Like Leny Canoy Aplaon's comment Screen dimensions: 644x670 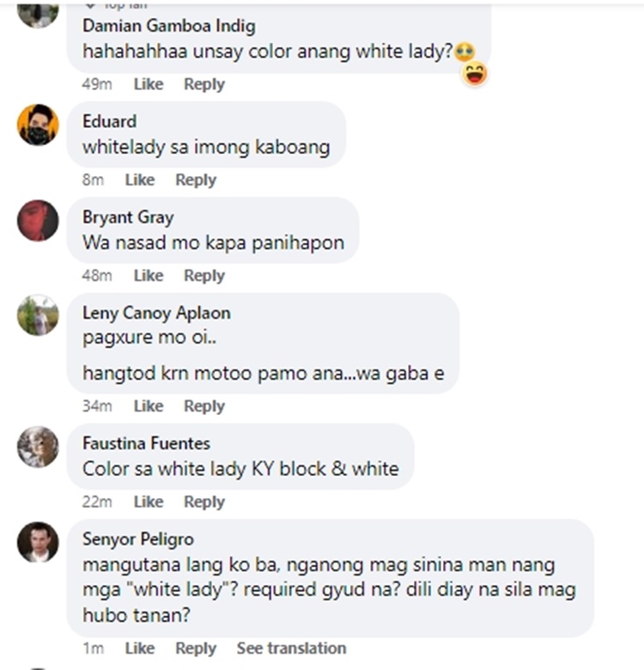coord(149,406)
